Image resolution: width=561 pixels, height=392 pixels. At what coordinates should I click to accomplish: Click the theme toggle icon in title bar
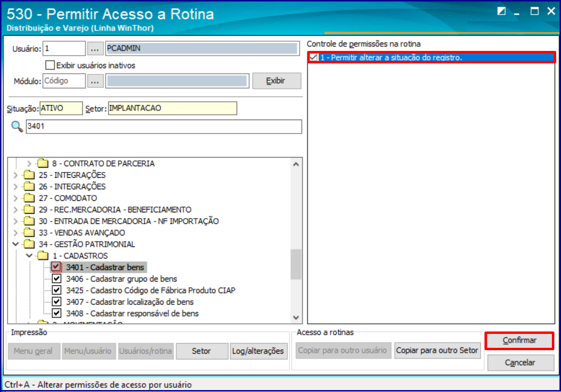pos(501,11)
